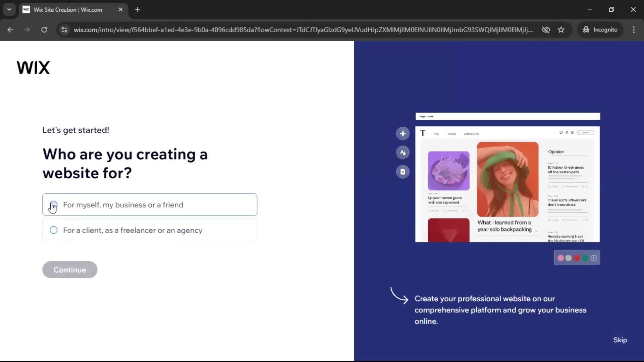Click the Opinion heading in preview
The height and width of the screenshot is (362, 644).
[x=556, y=152]
